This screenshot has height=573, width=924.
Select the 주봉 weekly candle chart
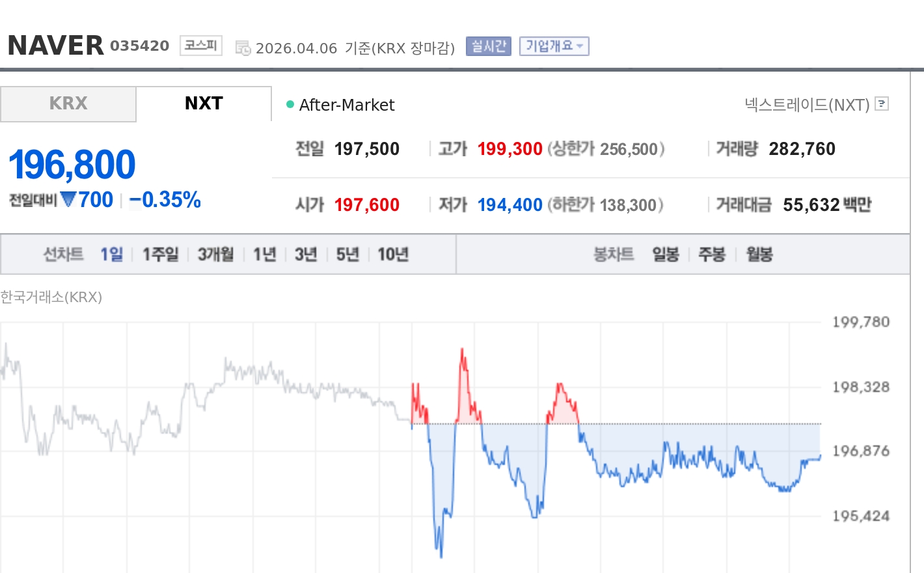[712, 255]
